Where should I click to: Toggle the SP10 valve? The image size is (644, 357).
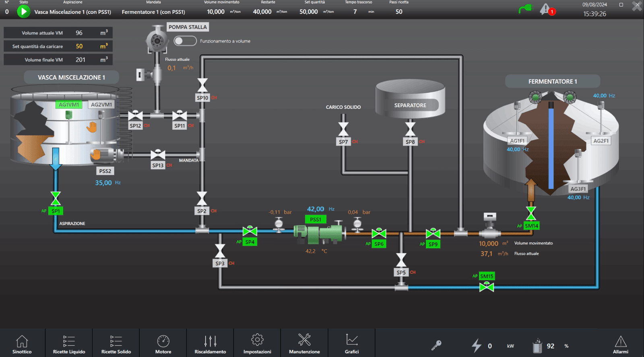click(202, 85)
